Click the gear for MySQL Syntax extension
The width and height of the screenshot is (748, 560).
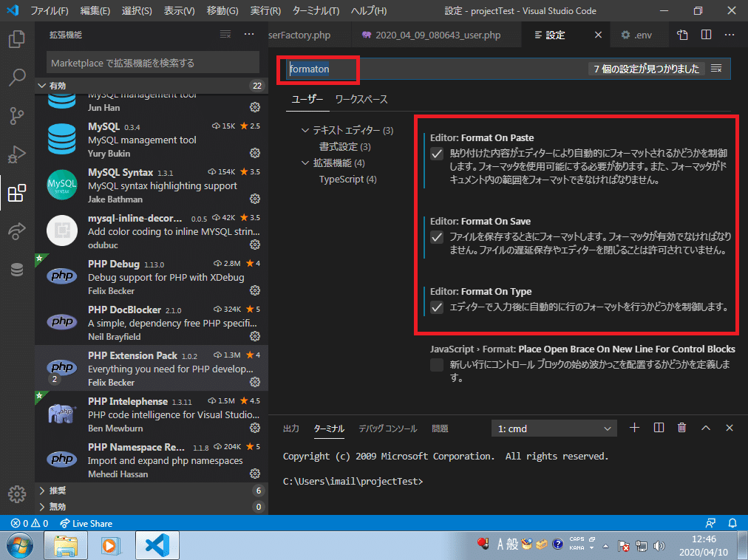pyautogui.click(x=255, y=199)
